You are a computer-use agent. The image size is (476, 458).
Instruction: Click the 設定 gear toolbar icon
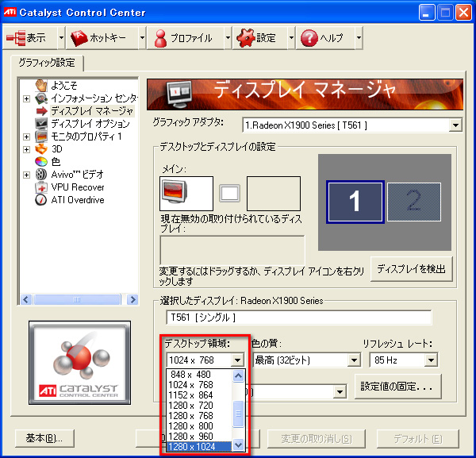click(245, 38)
